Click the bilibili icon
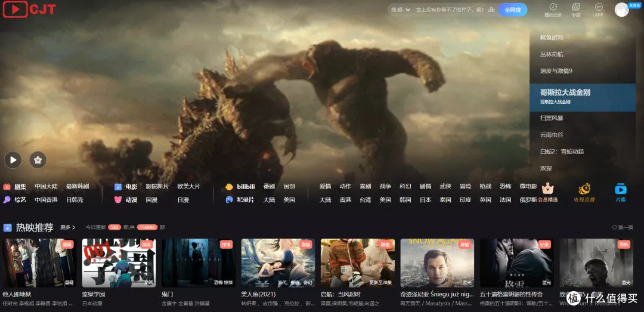This screenshot has width=644, height=312. click(x=229, y=187)
